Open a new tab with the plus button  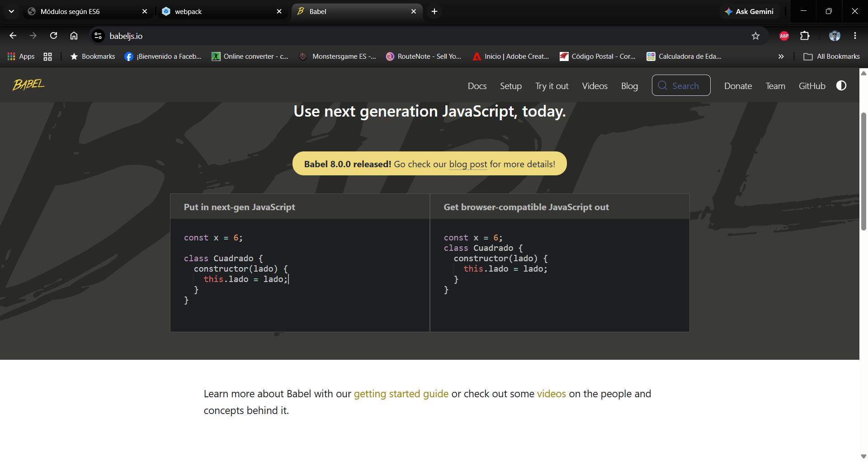click(x=434, y=11)
